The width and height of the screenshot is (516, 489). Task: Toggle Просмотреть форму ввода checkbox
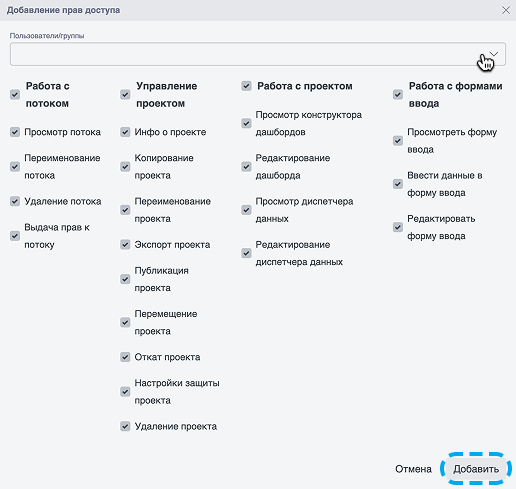pos(398,141)
